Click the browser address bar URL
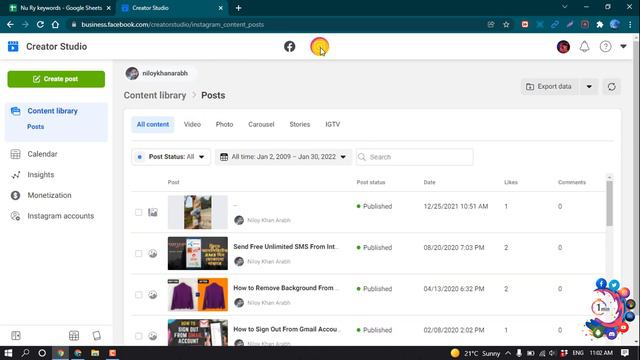 [173, 24]
